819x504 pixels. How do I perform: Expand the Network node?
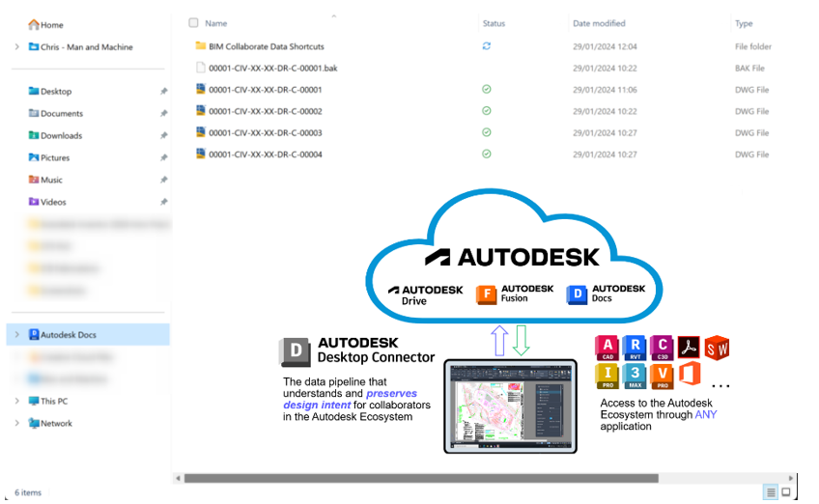[17, 424]
